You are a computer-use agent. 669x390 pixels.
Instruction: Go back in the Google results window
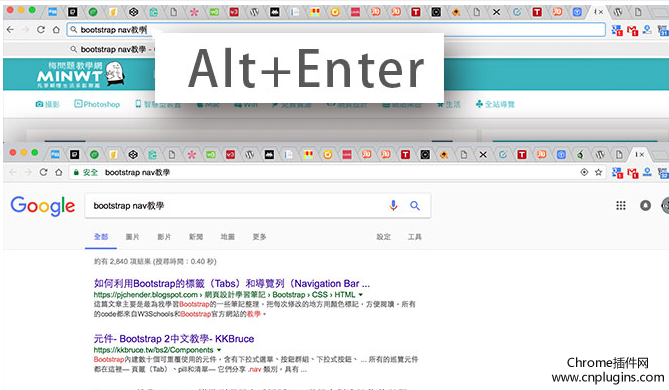pos(13,172)
